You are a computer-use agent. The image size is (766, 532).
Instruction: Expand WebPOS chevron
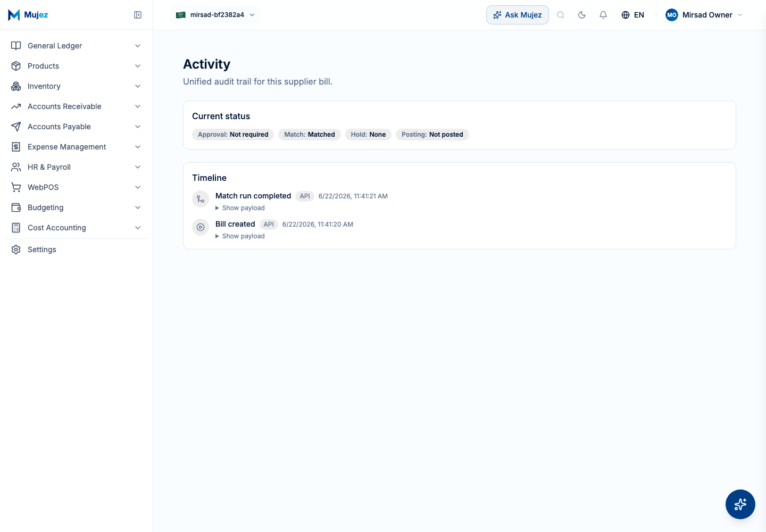(x=138, y=187)
